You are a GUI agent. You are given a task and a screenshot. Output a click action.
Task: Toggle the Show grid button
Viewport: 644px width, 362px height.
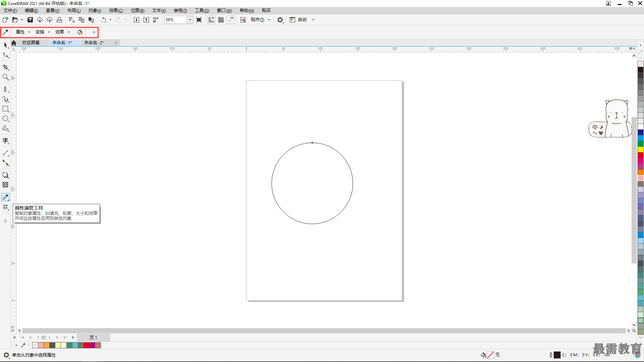tap(221, 20)
